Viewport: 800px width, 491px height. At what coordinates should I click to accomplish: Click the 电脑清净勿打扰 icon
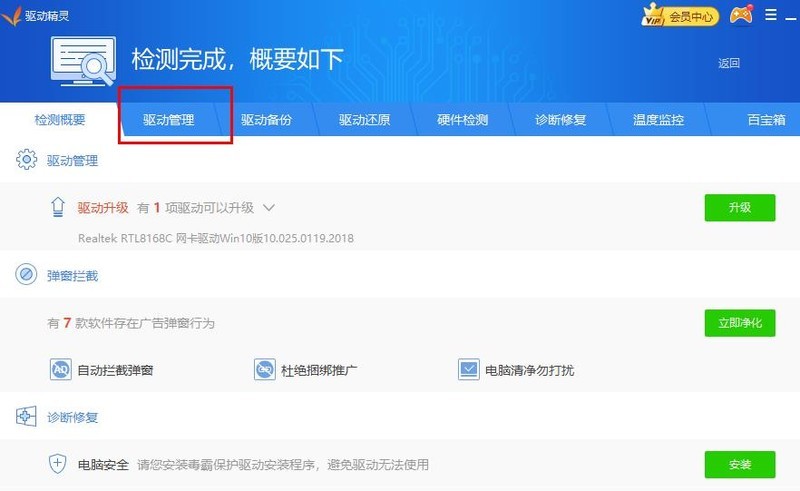pos(469,370)
